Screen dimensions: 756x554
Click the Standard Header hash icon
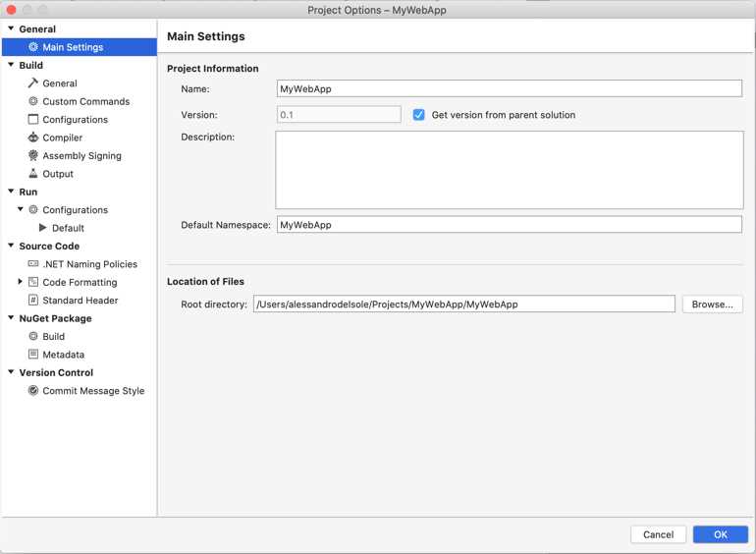pos(33,300)
